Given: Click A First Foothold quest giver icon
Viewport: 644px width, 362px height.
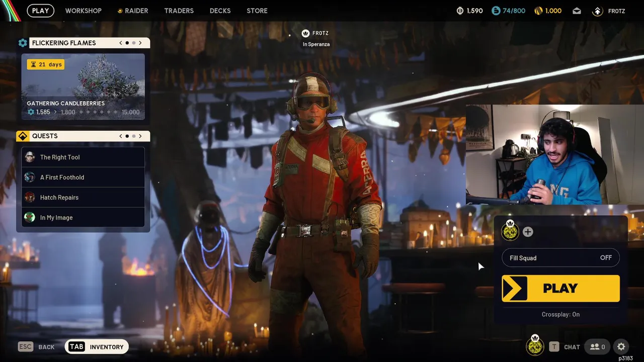Looking at the screenshot, I should 30,177.
